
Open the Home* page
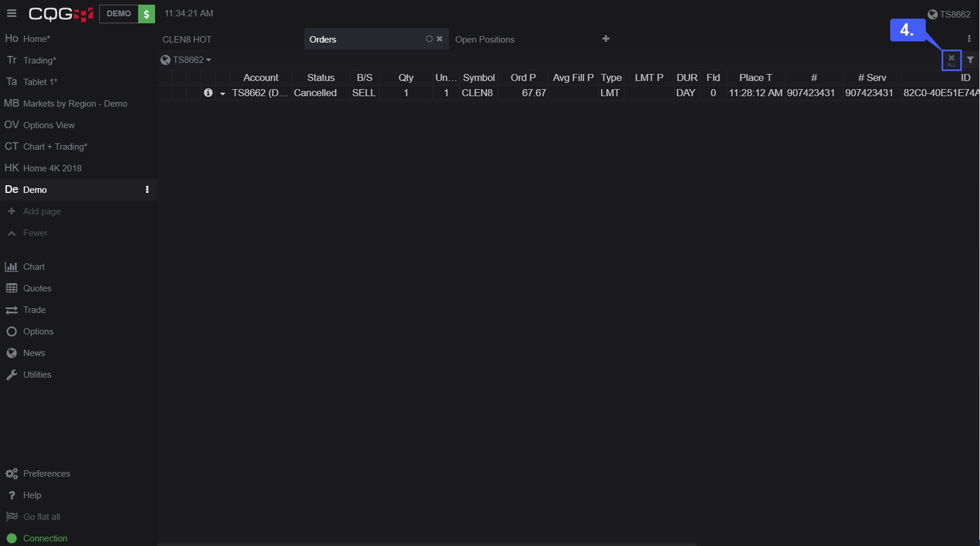point(78,39)
